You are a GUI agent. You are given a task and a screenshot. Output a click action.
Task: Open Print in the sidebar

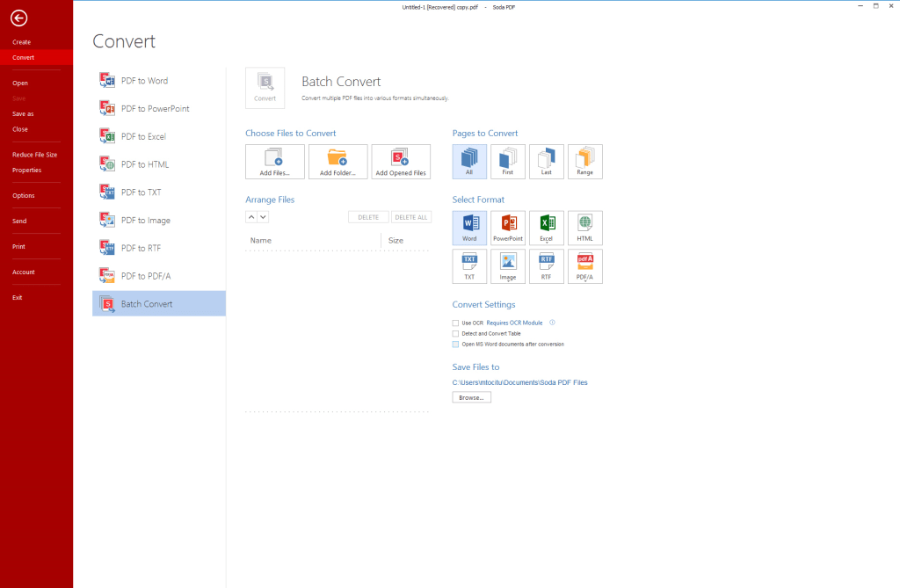tap(19, 247)
